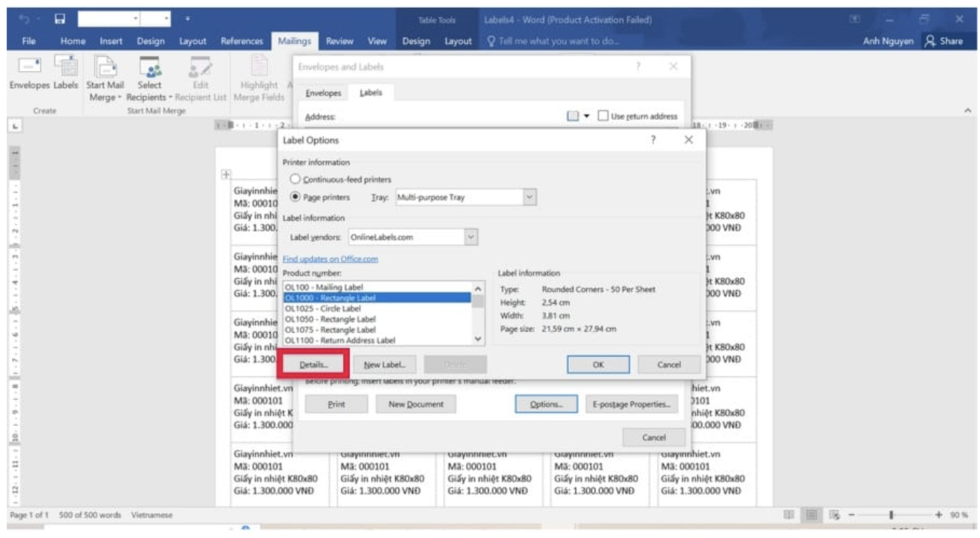Click the zoom slider handle

(x=891, y=515)
